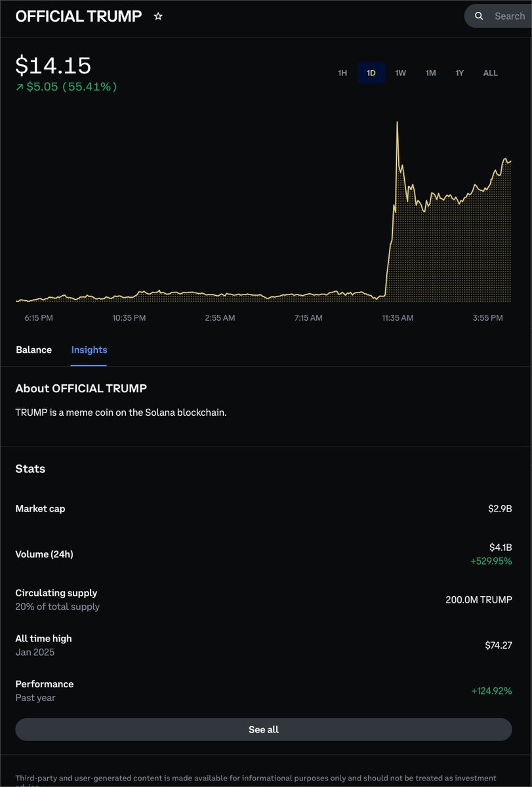
Task: Click the 10:35 PM time axis label
Action: coord(129,318)
